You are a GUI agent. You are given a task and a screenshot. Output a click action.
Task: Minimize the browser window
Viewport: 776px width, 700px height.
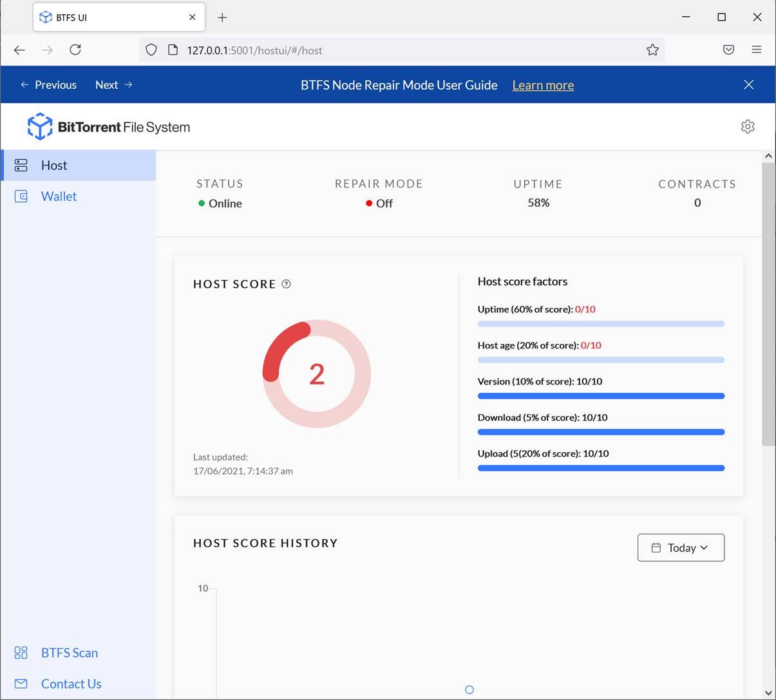point(686,17)
